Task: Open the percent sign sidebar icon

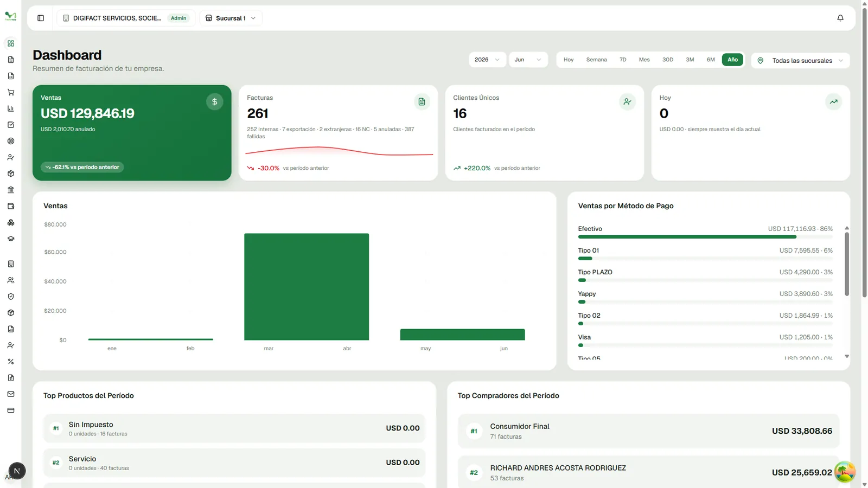Action: tap(11, 362)
